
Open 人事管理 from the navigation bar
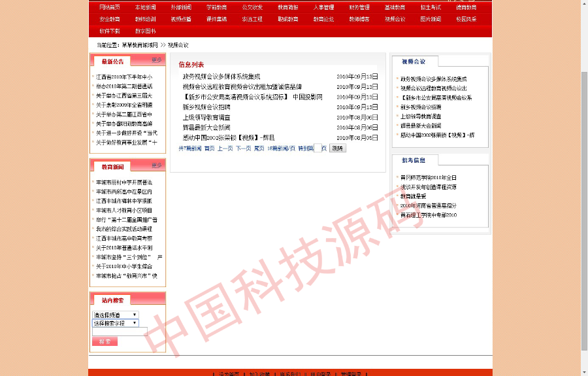pos(323,7)
